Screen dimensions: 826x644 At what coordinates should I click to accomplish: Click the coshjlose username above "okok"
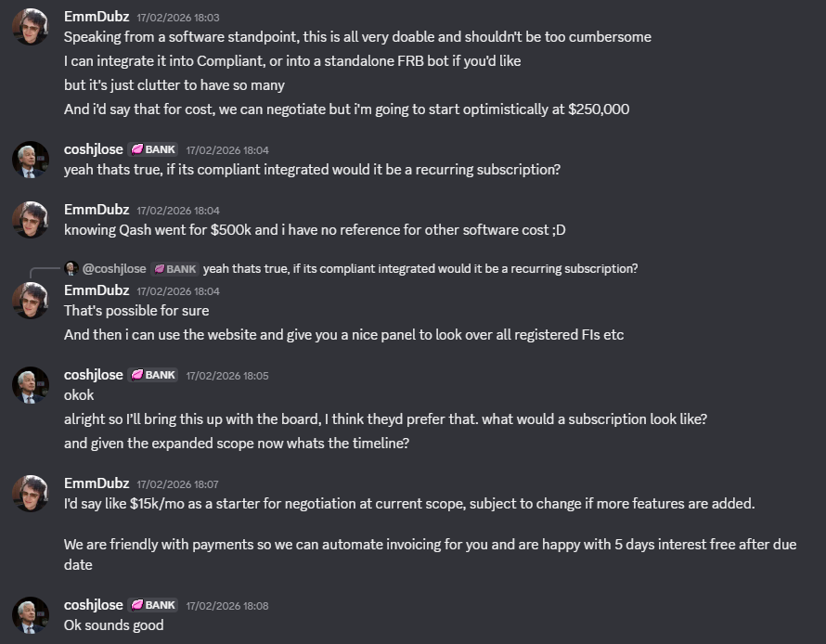point(93,375)
